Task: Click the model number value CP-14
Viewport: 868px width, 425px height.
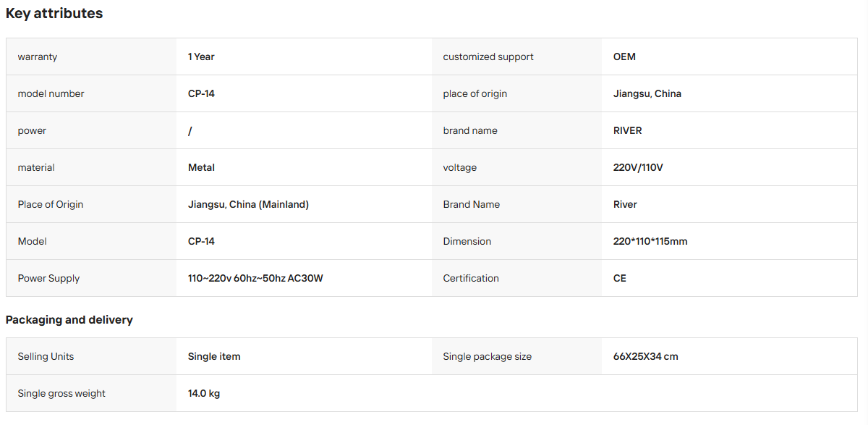Action: 201,93
